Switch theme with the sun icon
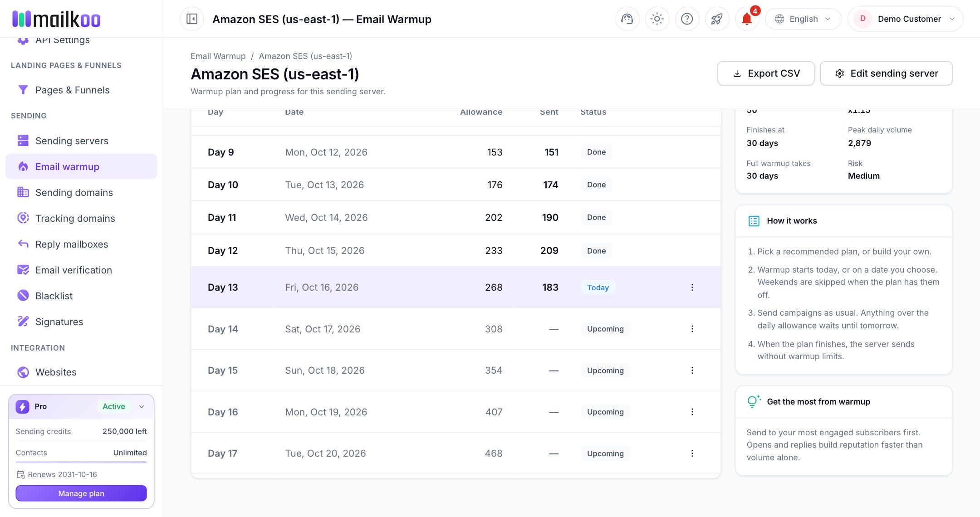The image size is (980, 517). point(657,19)
